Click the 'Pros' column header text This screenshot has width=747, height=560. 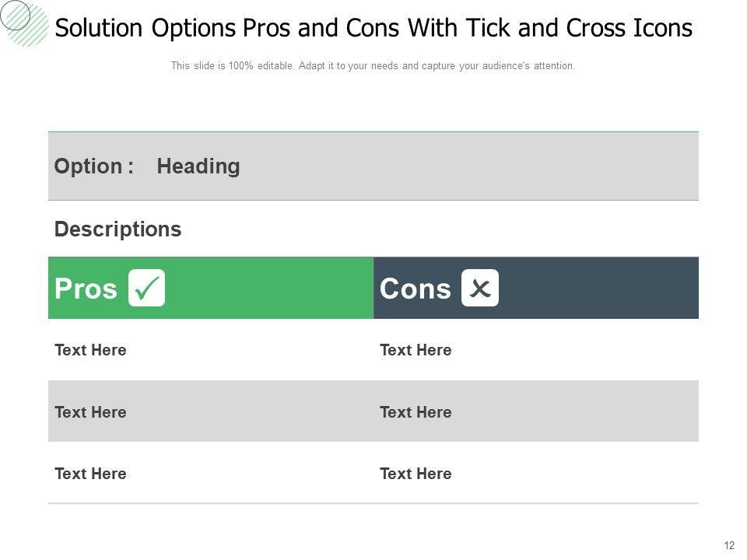pos(86,289)
